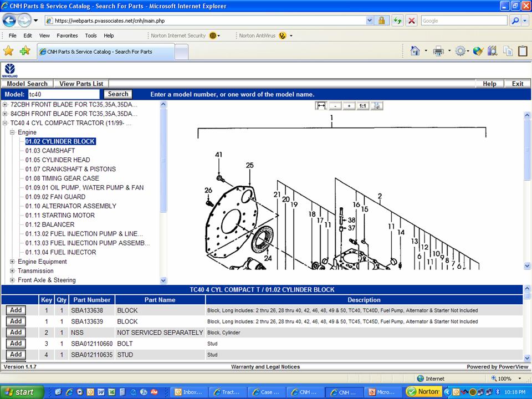This screenshot has width=532, height=399.
Task: Click Help in the catalog menu bar
Action: (x=489, y=84)
